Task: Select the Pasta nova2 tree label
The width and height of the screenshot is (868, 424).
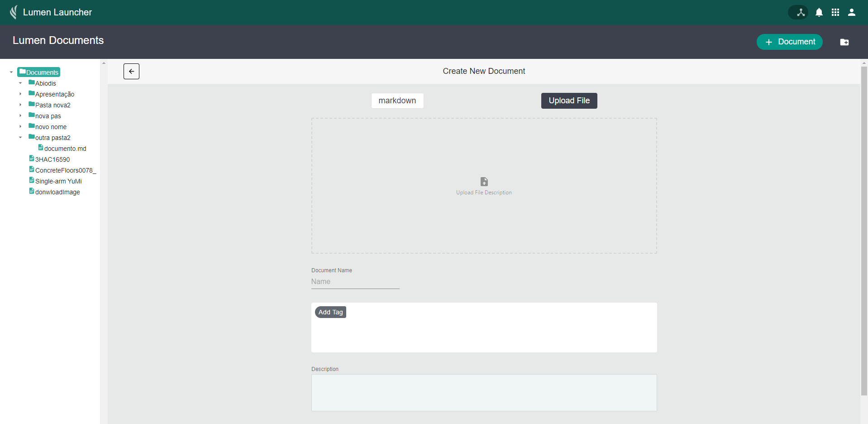Action: coord(53,105)
